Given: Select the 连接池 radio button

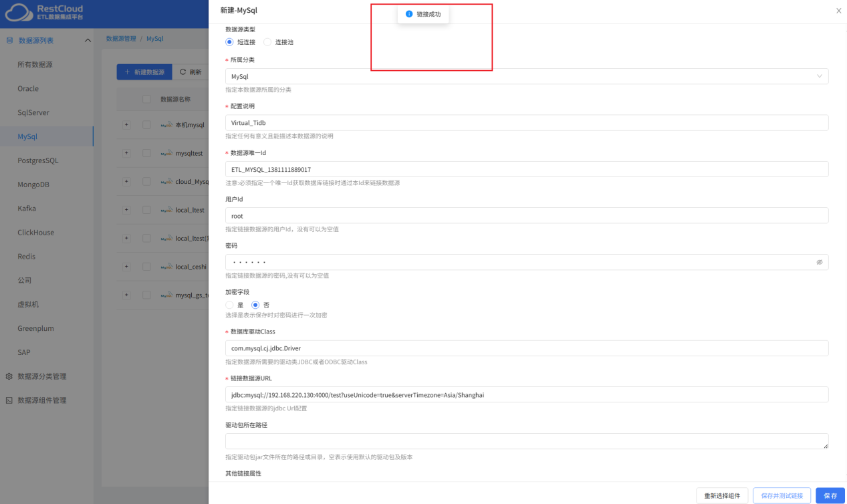Looking at the screenshot, I should [x=267, y=42].
